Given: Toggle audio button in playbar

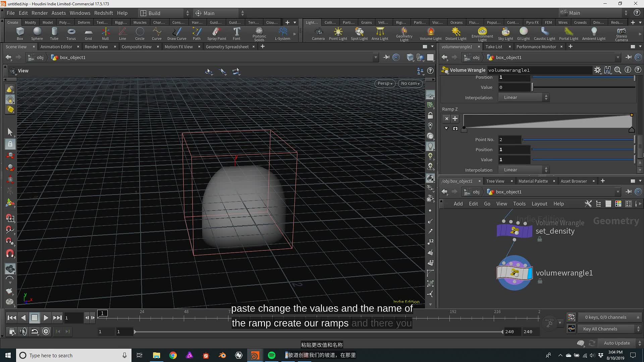Looking at the screenshot, I should point(23,331).
